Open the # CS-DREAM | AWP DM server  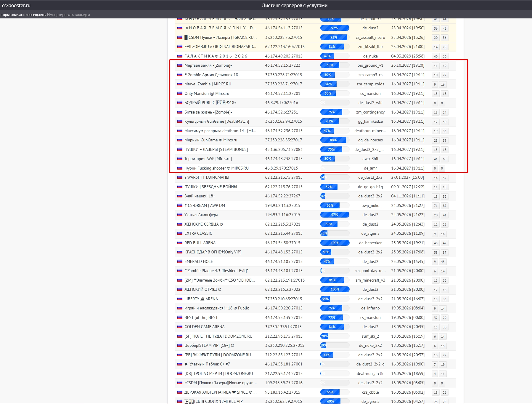(205, 205)
